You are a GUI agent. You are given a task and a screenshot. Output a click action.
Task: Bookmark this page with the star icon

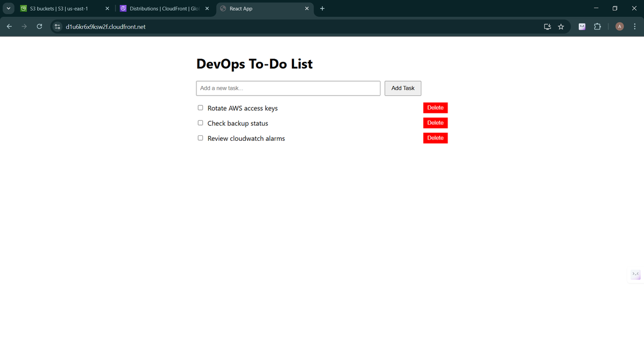tap(561, 27)
